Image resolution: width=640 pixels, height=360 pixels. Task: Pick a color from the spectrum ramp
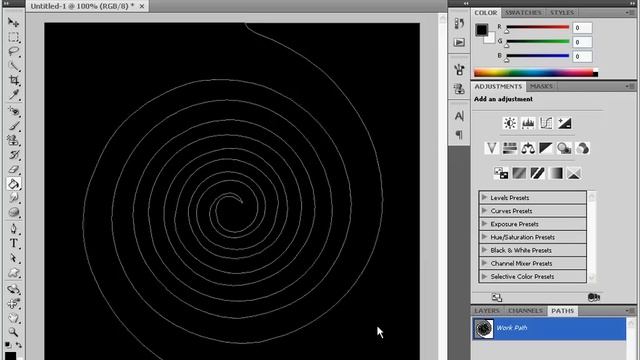pos(536,73)
